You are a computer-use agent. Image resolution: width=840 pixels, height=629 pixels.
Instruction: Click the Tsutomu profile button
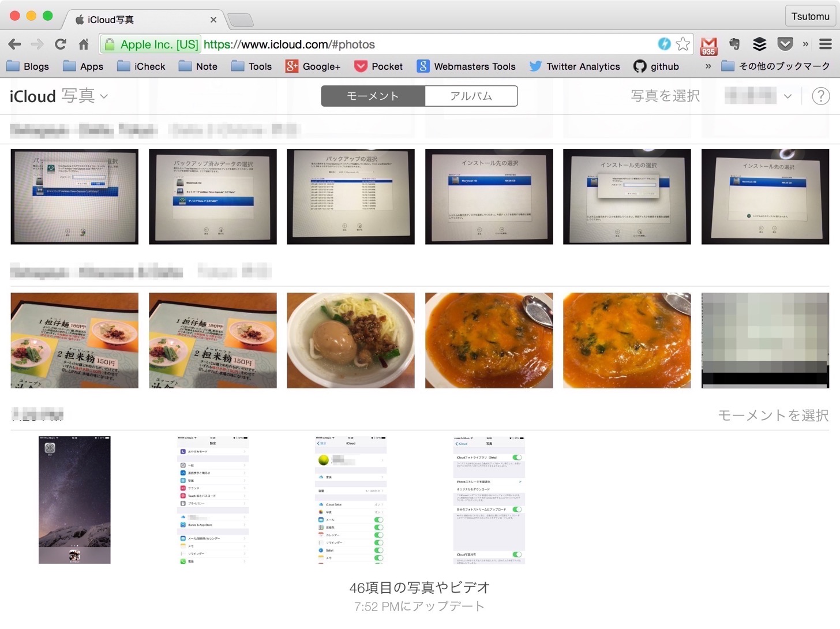tap(810, 16)
